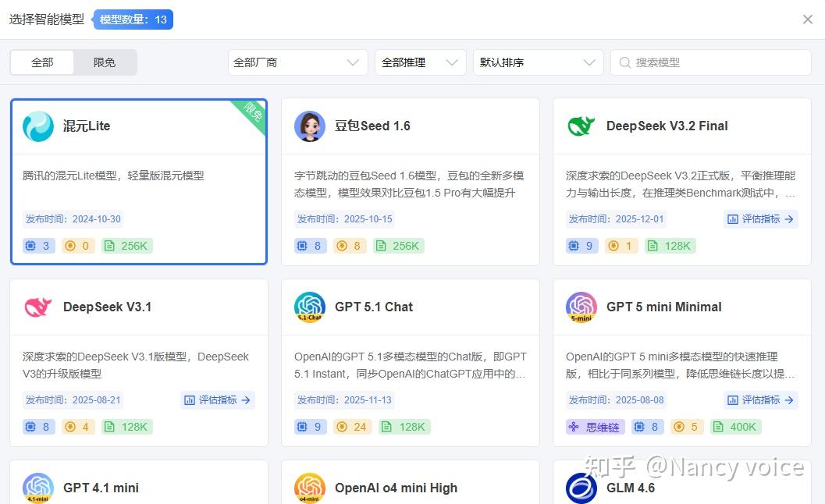Open 评估指标 for DeepSeek V3.1

click(217, 399)
